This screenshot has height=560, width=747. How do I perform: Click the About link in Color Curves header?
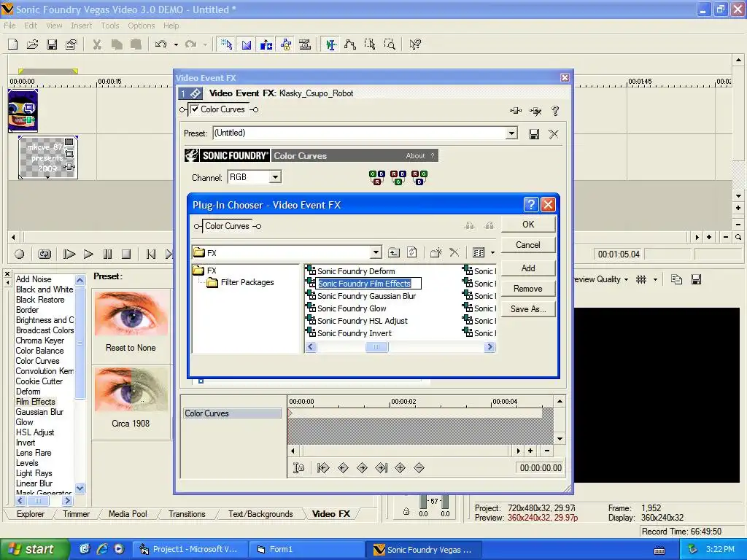tap(415, 156)
